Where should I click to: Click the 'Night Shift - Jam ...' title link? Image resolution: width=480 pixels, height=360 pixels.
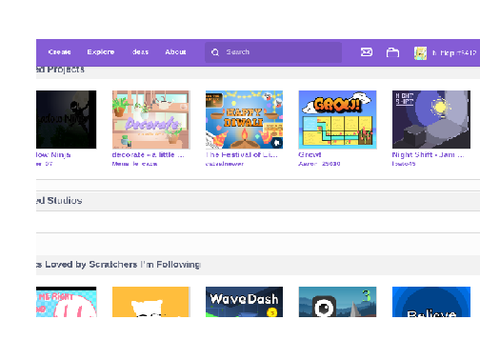click(428, 155)
